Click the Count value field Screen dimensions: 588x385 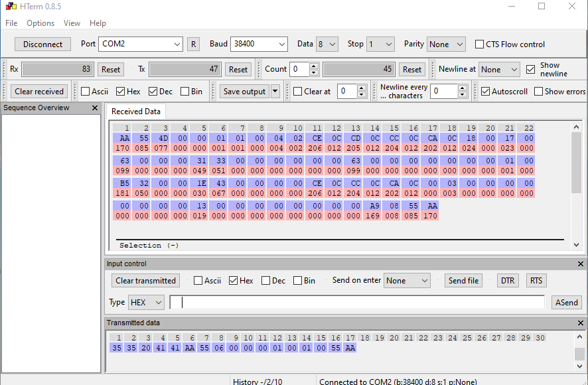point(299,70)
